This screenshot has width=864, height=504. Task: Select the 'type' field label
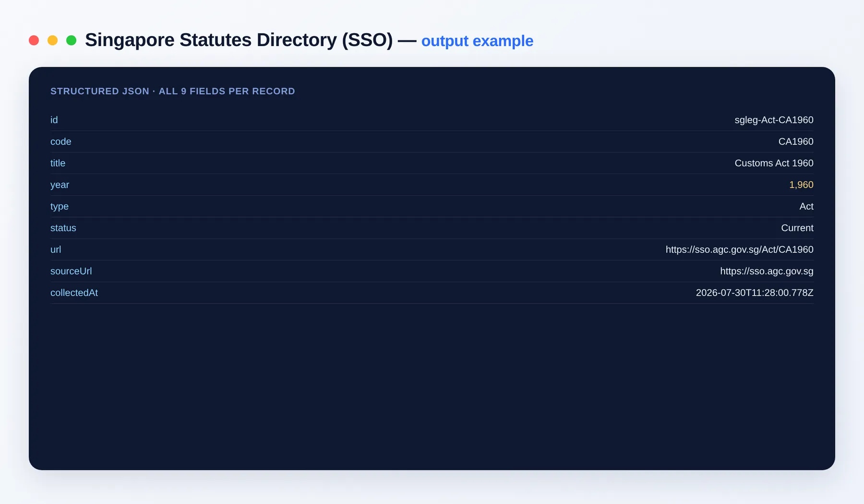click(x=60, y=206)
